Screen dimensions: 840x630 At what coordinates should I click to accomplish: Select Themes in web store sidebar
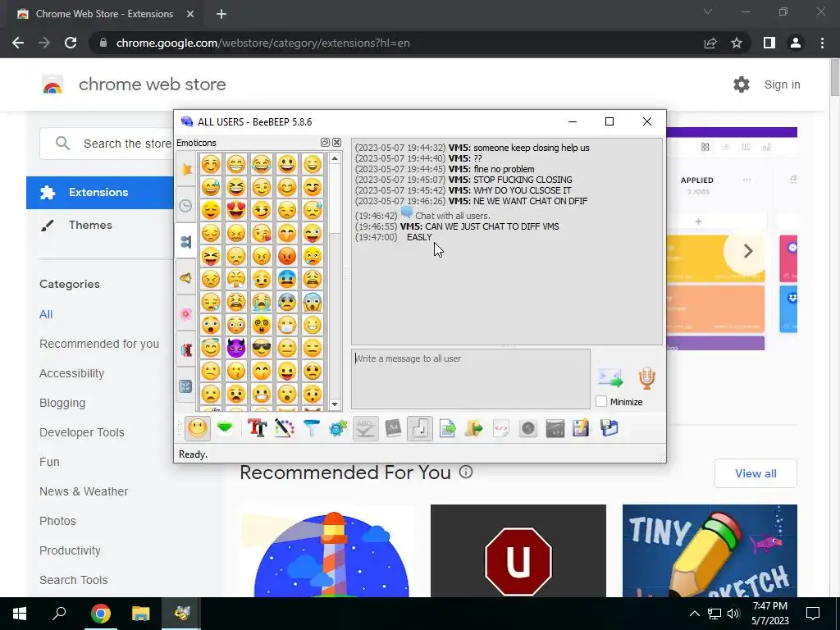pyautogui.click(x=90, y=225)
